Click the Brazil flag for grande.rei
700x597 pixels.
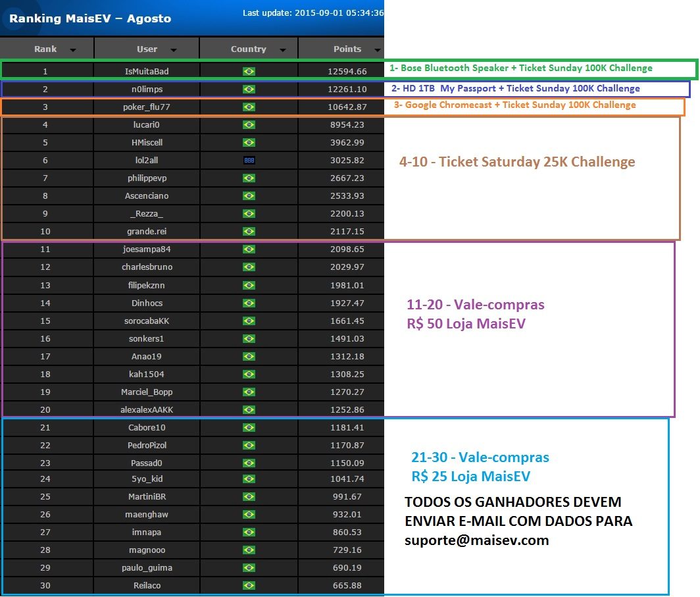click(249, 231)
